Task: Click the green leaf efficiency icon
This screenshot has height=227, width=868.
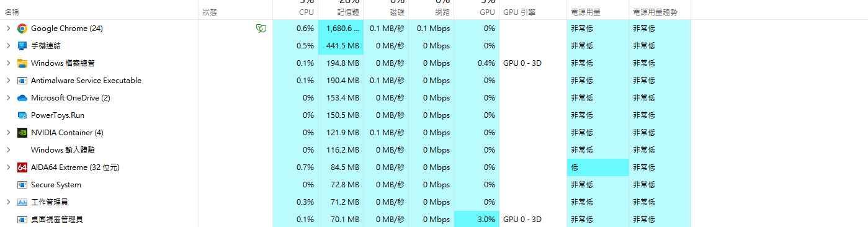Action: coord(261,29)
